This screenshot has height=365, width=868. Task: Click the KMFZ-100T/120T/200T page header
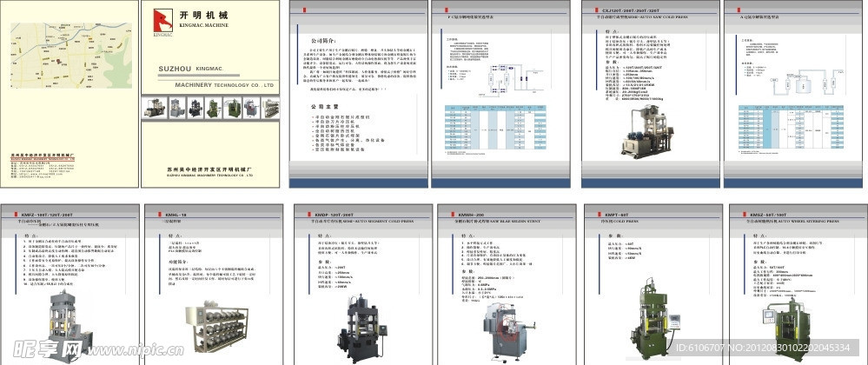[47, 215]
